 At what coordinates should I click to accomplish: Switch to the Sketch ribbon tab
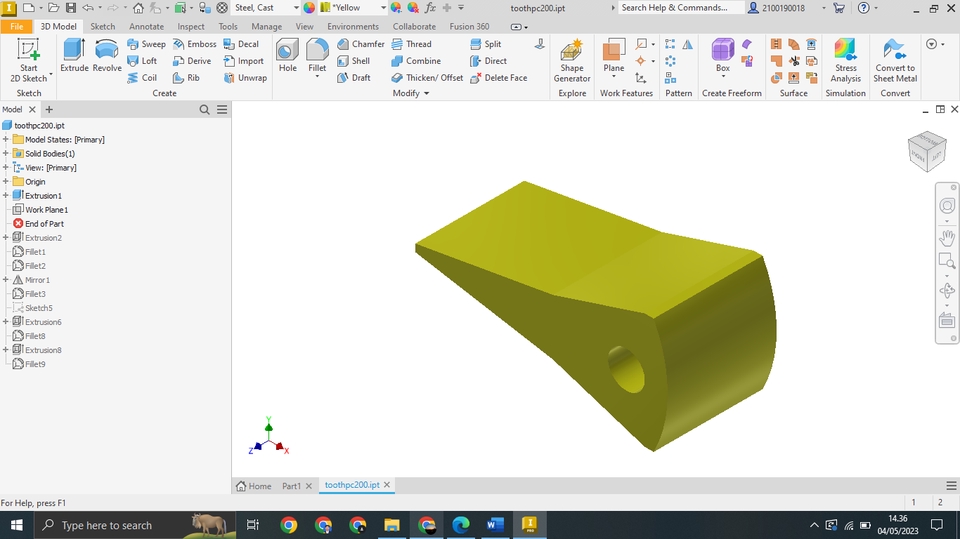coord(102,26)
